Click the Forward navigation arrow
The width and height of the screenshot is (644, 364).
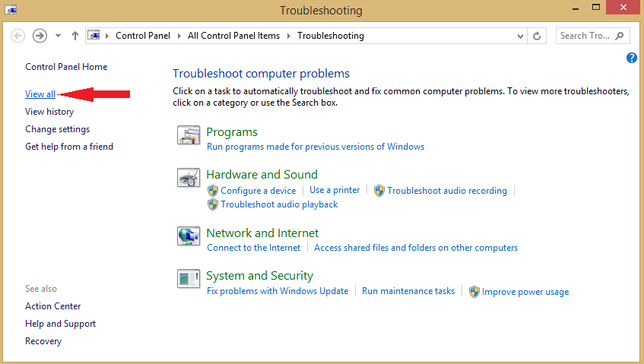tap(40, 36)
